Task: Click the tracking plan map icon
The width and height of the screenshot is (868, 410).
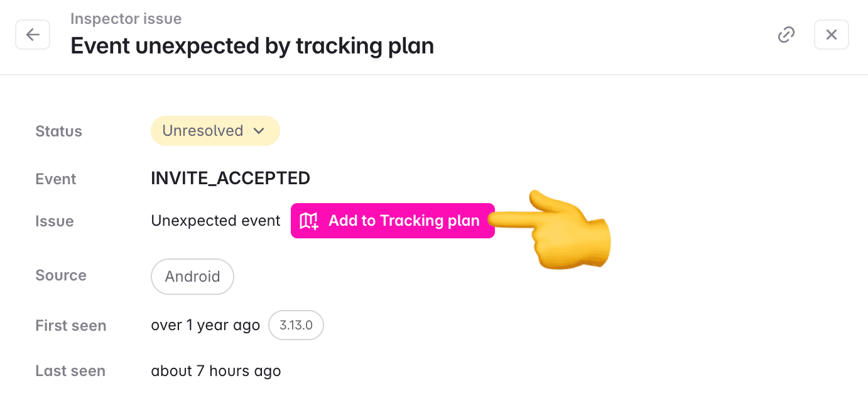Action: click(308, 221)
